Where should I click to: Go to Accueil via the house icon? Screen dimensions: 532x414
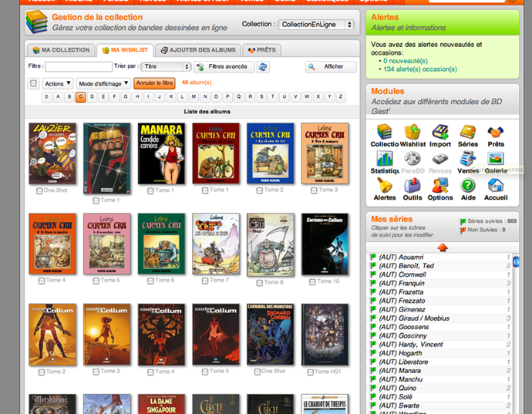(x=496, y=185)
